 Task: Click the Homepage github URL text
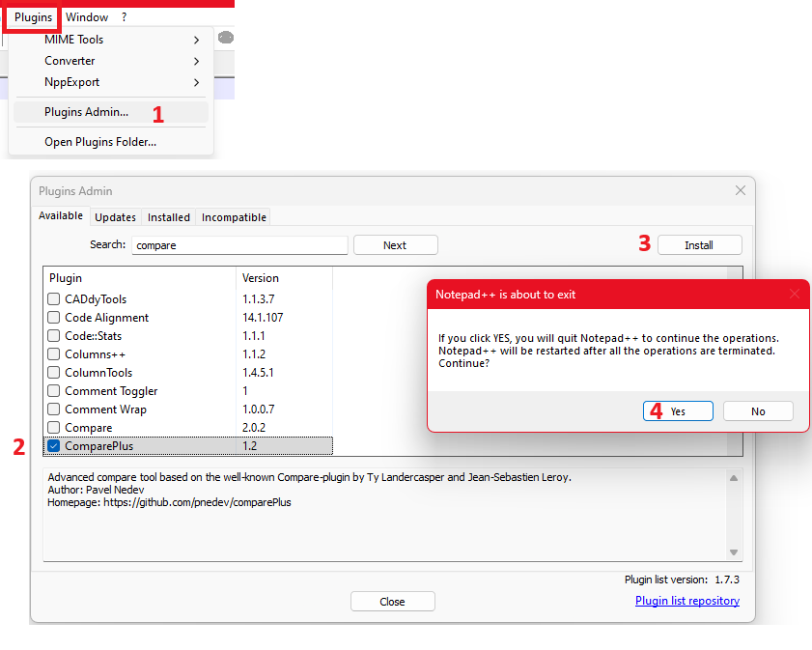pyautogui.click(x=197, y=502)
